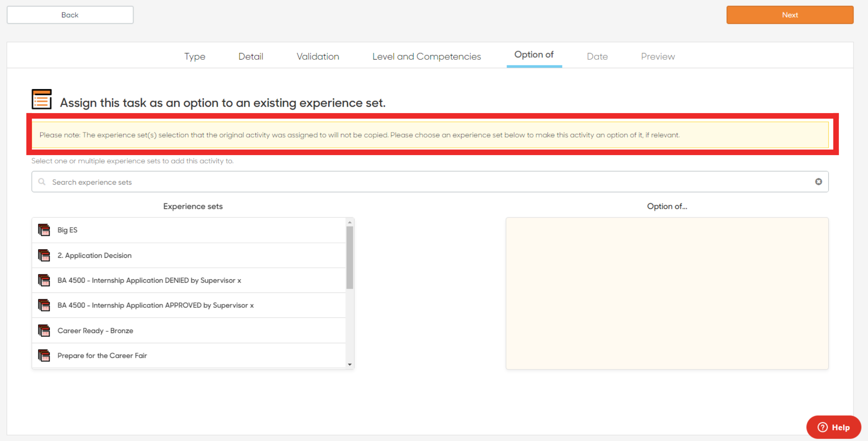Open the Level and Competencies tab
The image size is (868, 441).
[x=427, y=56]
